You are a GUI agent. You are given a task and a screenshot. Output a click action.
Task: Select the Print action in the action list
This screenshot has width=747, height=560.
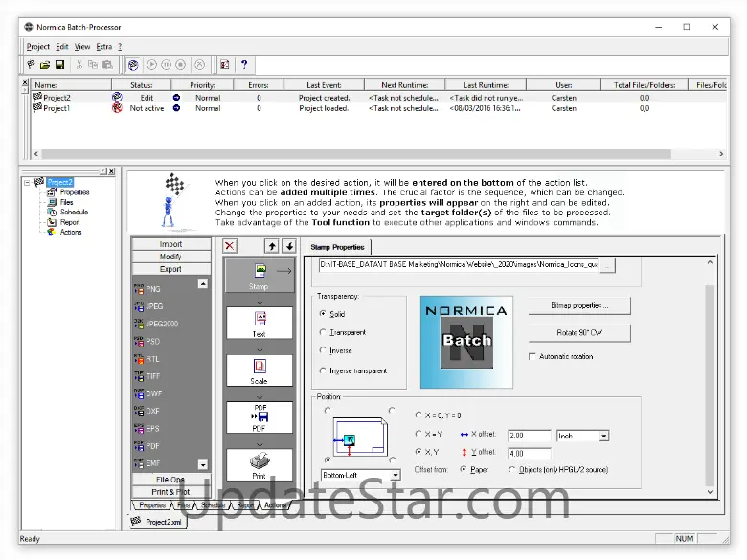tap(260, 464)
